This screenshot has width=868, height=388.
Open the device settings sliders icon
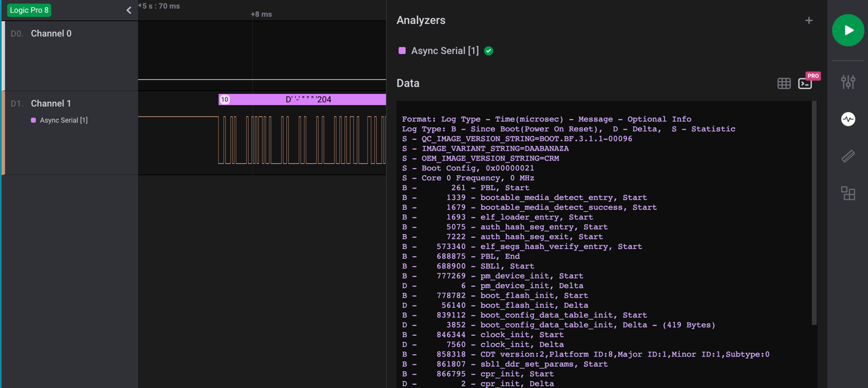point(847,82)
